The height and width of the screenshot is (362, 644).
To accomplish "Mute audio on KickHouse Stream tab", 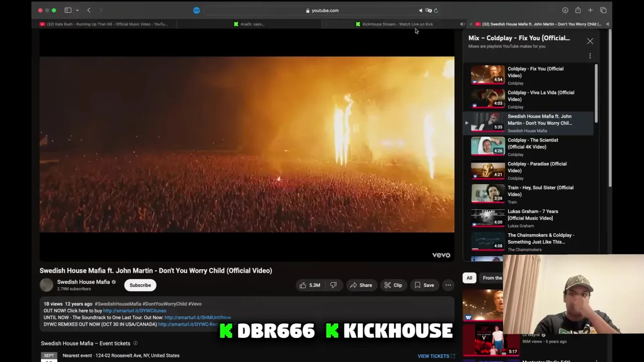I will 462,24.
